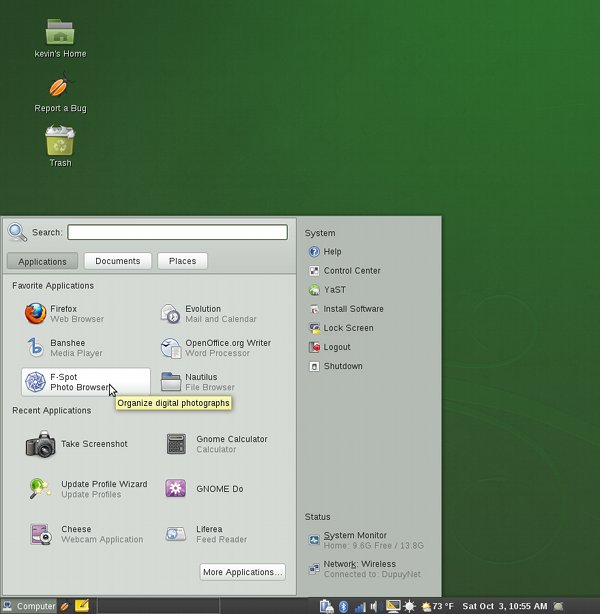Open the brightness sun tray icon
Viewport: 600px width, 614px height.
click(x=409, y=606)
